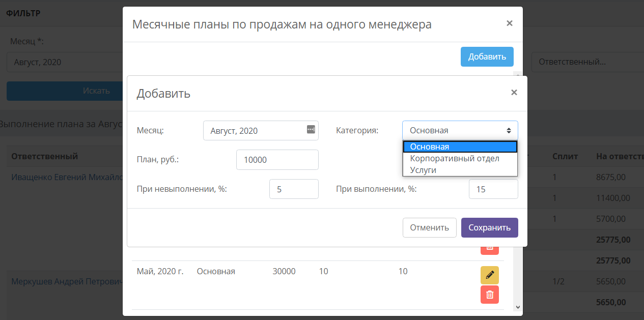Click the План, руб. input with 10000

pos(277,160)
